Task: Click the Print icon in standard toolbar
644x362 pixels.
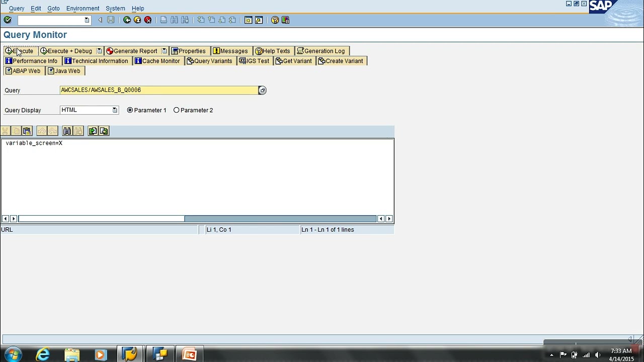Action: pyautogui.click(x=164, y=20)
